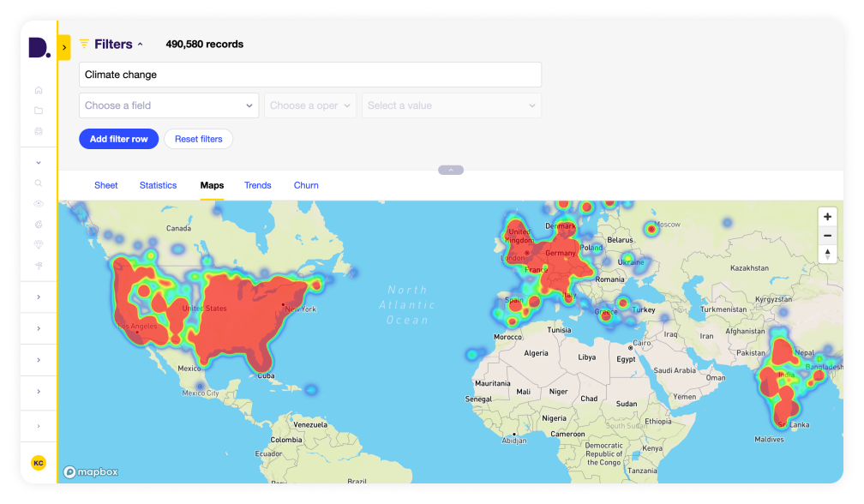Screen dimensions: 864x504
Task: Click the purple D logo
Action: pos(39,47)
